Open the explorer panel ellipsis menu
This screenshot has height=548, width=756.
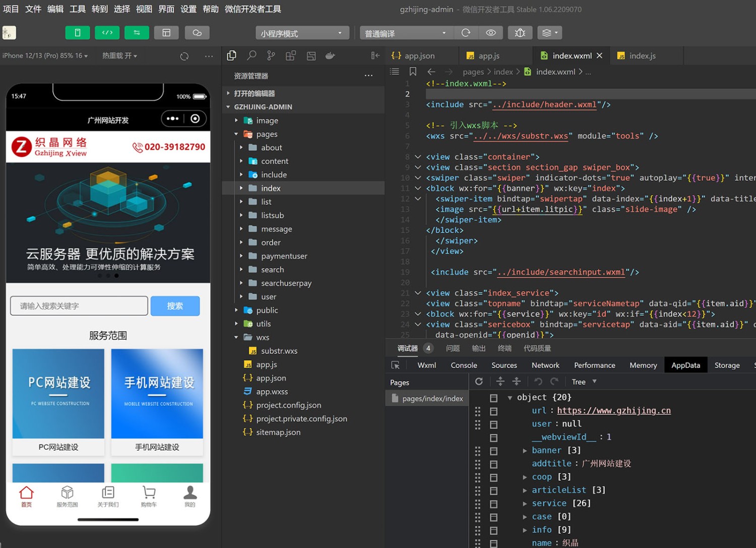click(368, 76)
